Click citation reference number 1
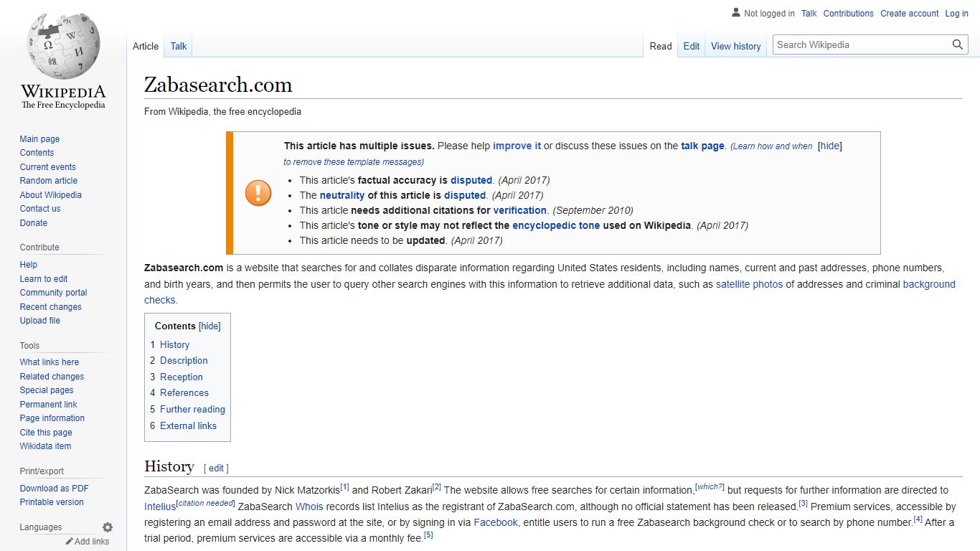The height and width of the screenshot is (551, 980). click(345, 487)
